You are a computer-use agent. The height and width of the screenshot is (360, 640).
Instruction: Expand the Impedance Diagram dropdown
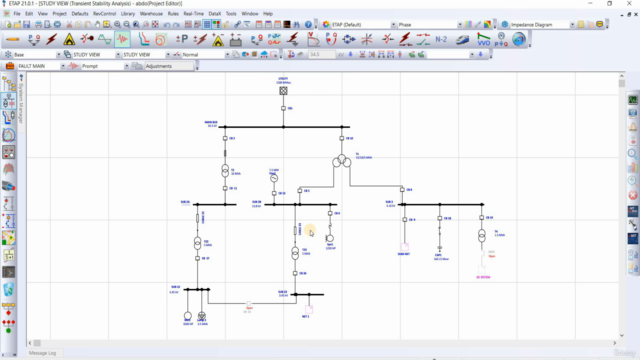tap(572, 25)
